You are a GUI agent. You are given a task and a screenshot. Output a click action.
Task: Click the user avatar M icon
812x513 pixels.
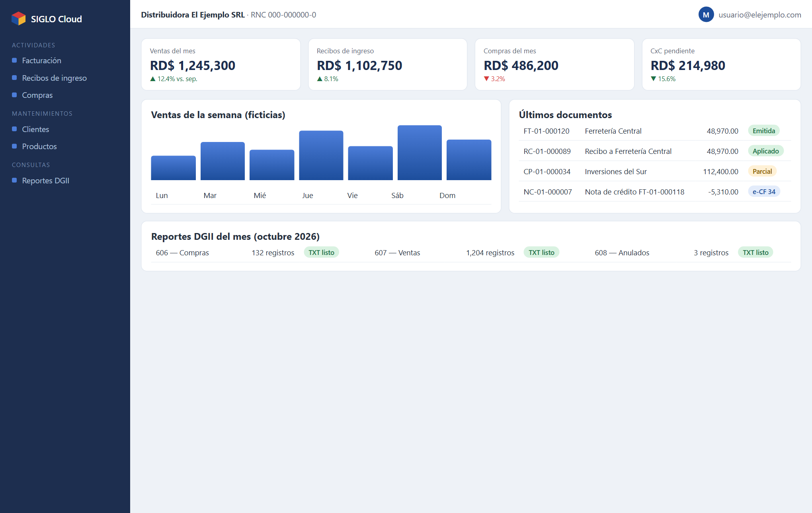click(706, 15)
